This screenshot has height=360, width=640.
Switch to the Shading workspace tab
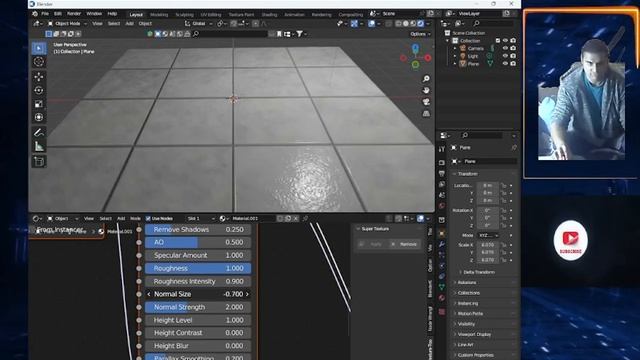pyautogui.click(x=269, y=15)
